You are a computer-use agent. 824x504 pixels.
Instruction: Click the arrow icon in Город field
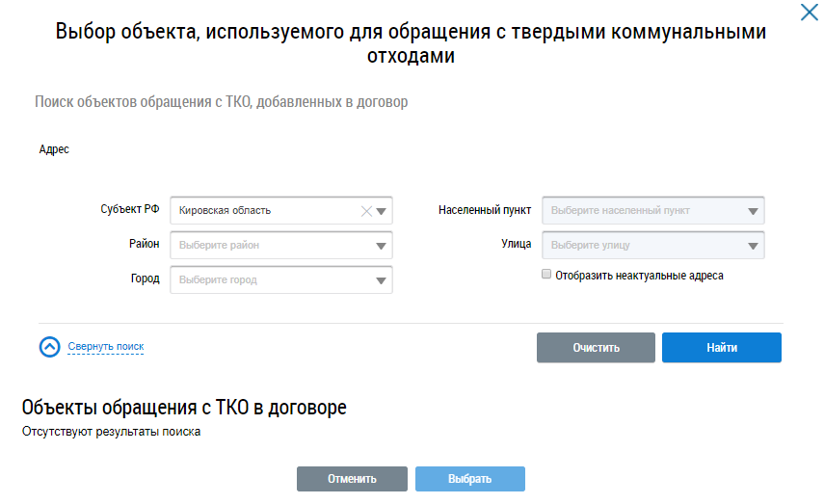[x=382, y=280]
